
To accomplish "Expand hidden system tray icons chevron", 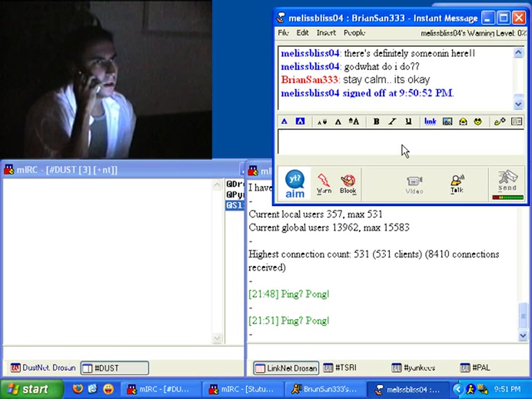I will pyautogui.click(x=458, y=389).
